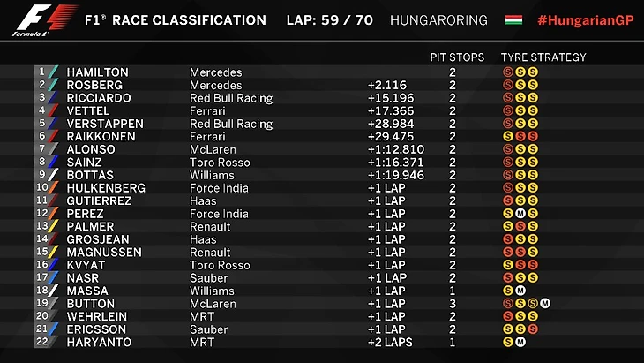The height and width of the screenshot is (363, 644).
Task: Click the Red Bull Racing team name for Ricciardo
Action: [231, 98]
